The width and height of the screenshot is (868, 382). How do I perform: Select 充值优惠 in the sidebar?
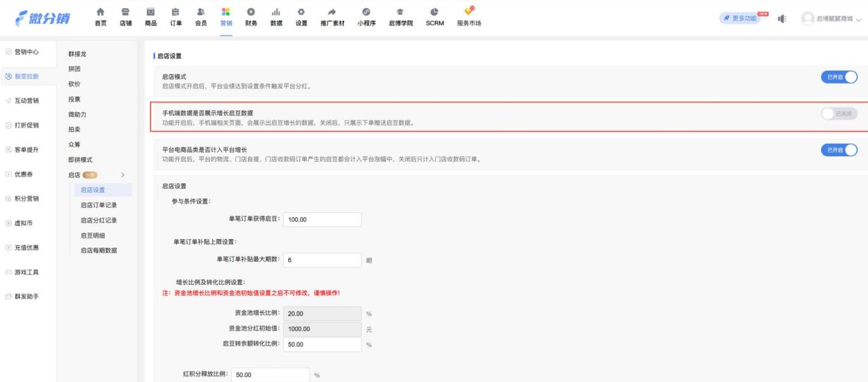tap(28, 247)
